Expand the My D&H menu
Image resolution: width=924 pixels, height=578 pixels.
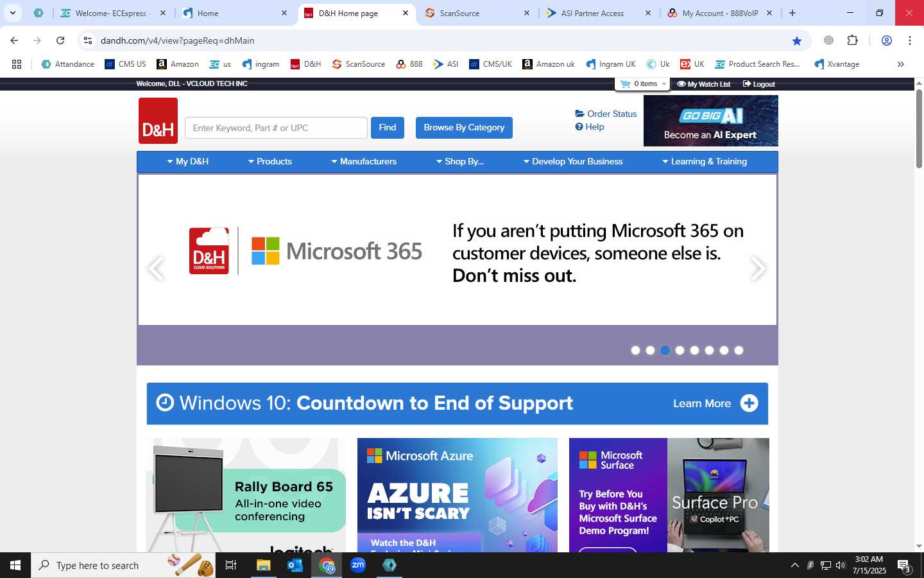pos(187,161)
